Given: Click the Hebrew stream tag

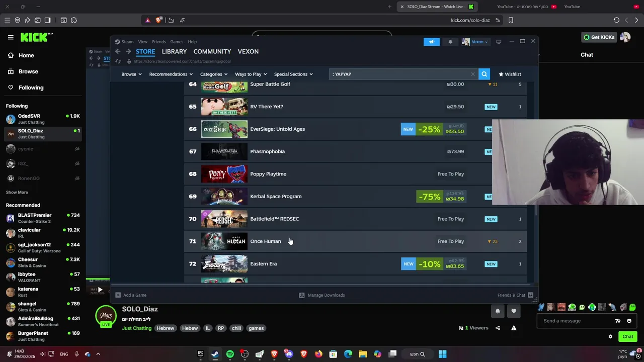Looking at the screenshot, I should (x=165, y=328).
